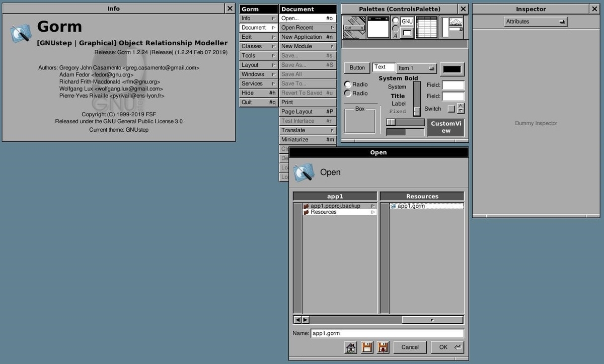Choose Print in Document menu

click(308, 103)
